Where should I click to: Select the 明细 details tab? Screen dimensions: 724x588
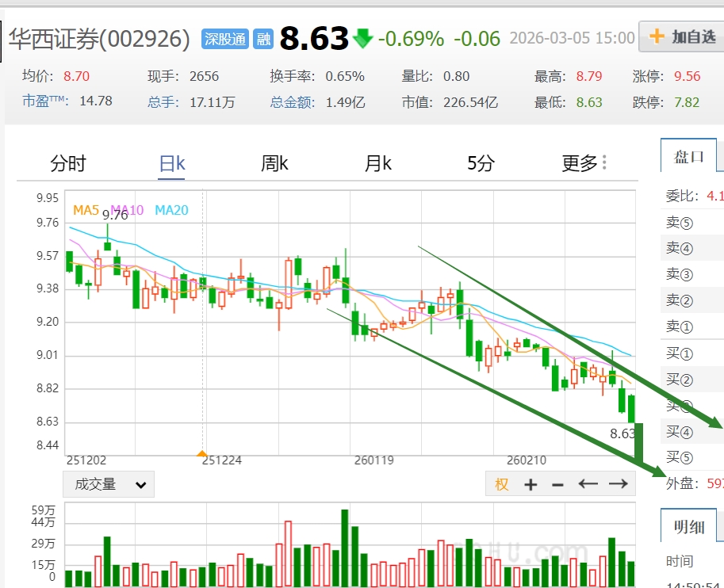(688, 526)
